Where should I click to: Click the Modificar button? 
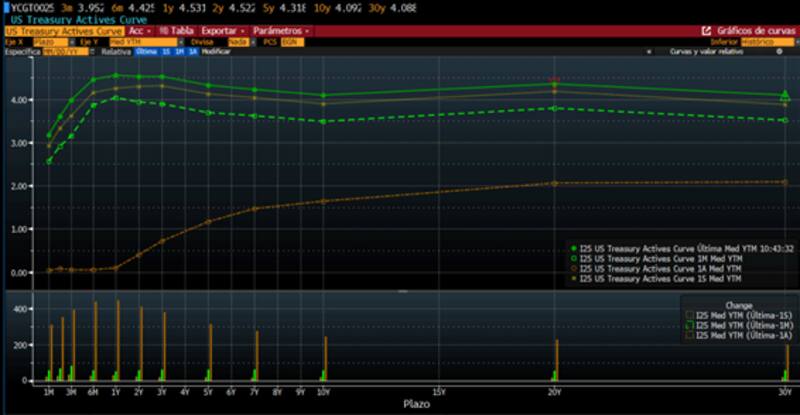(x=216, y=51)
